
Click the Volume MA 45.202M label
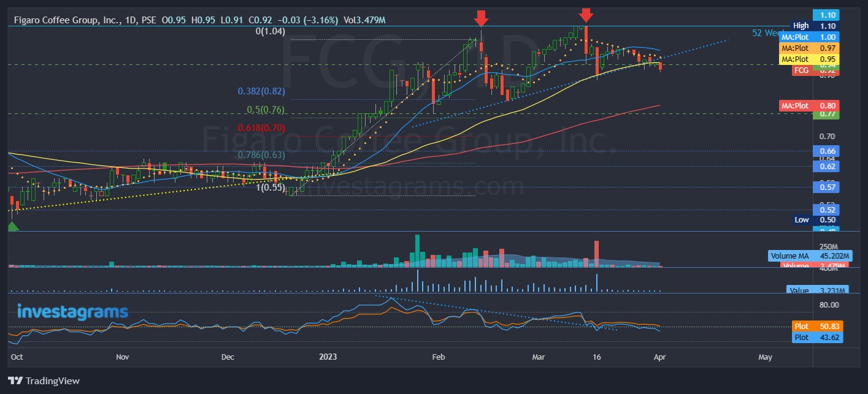(809, 256)
